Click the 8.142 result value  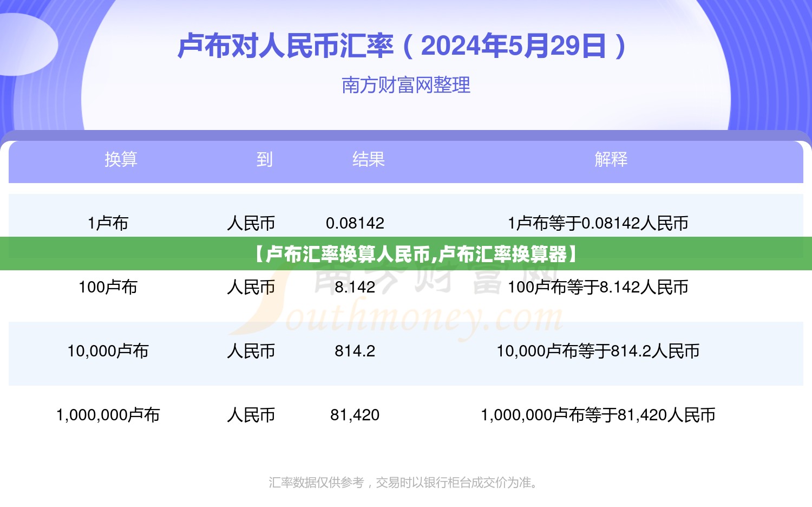pyautogui.click(x=355, y=287)
